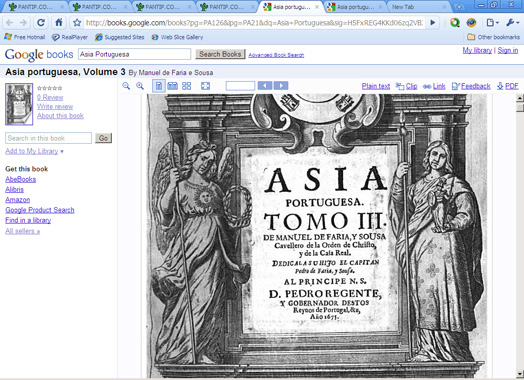
Task: Switch to the third PANTIP.CO tab
Action: [x=163, y=7]
